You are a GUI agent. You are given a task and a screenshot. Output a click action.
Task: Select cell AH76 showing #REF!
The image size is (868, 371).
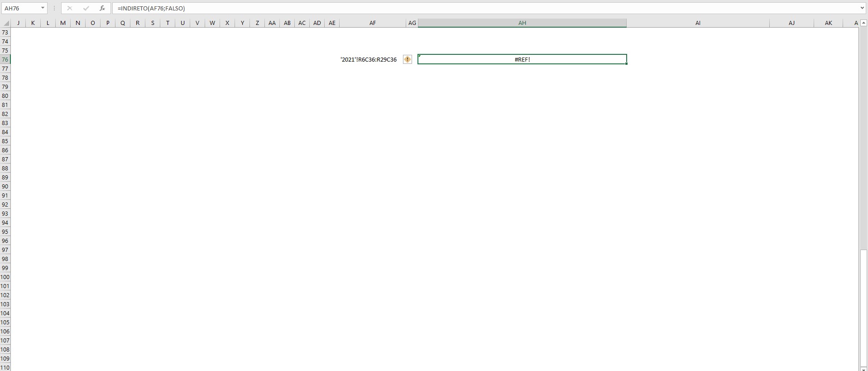pos(522,59)
